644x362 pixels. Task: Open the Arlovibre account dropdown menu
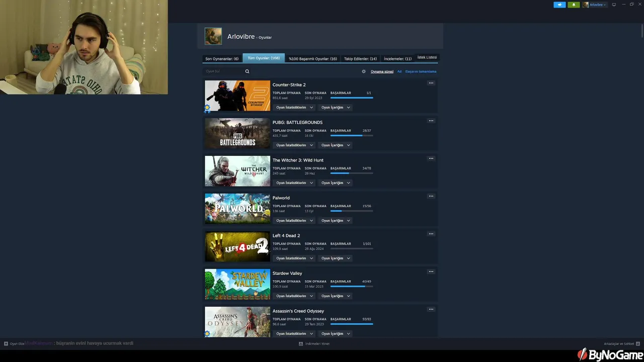[595, 5]
